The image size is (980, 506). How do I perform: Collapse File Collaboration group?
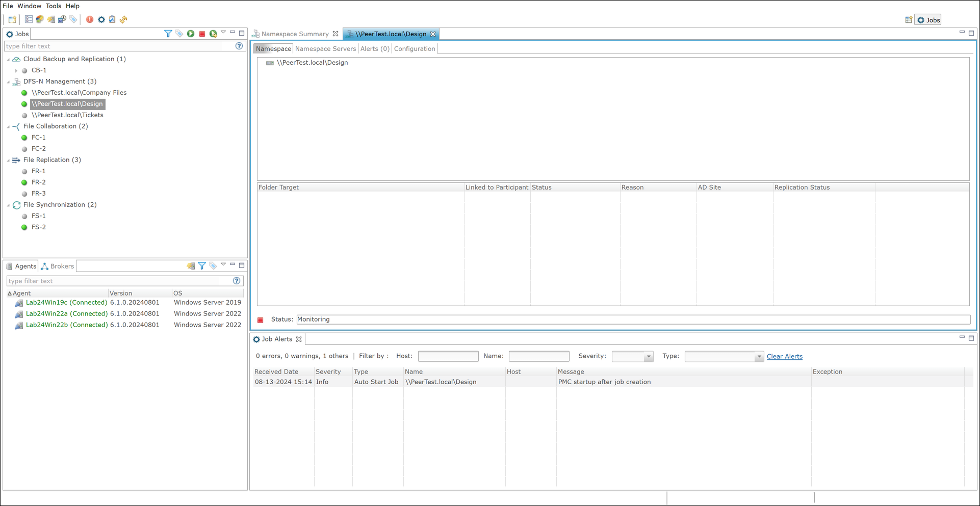click(x=9, y=126)
